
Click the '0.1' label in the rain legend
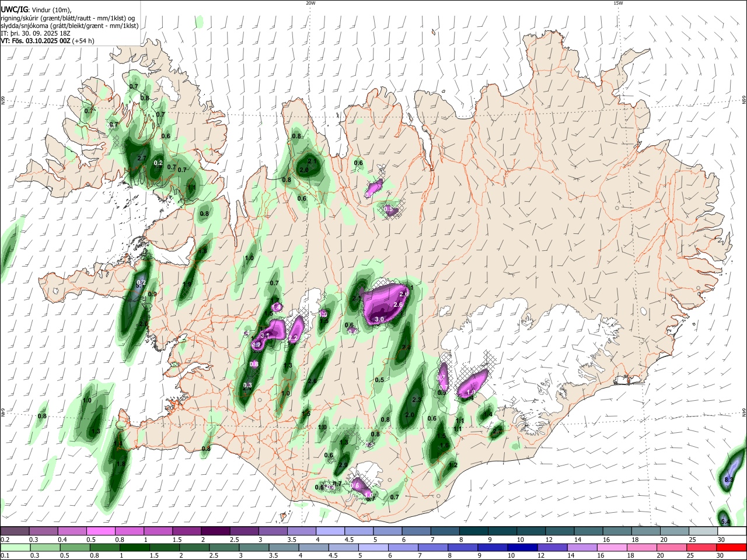[x=5, y=556]
